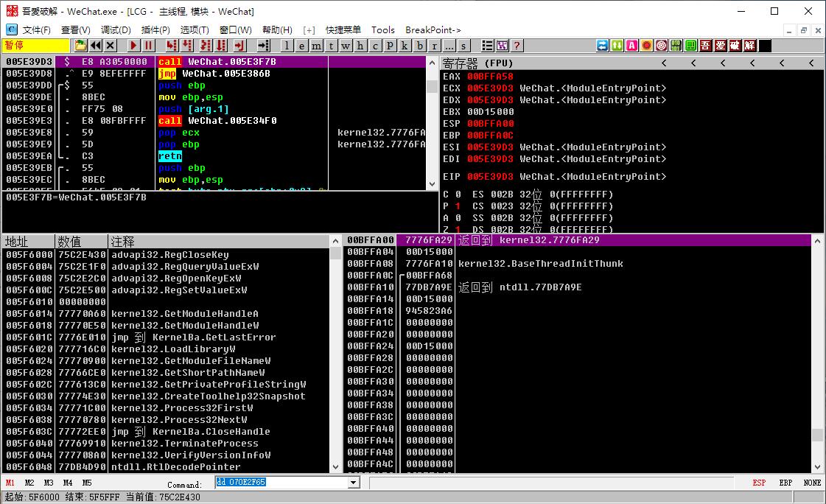
Task: Click the open file folder icon
Action: [x=80, y=46]
